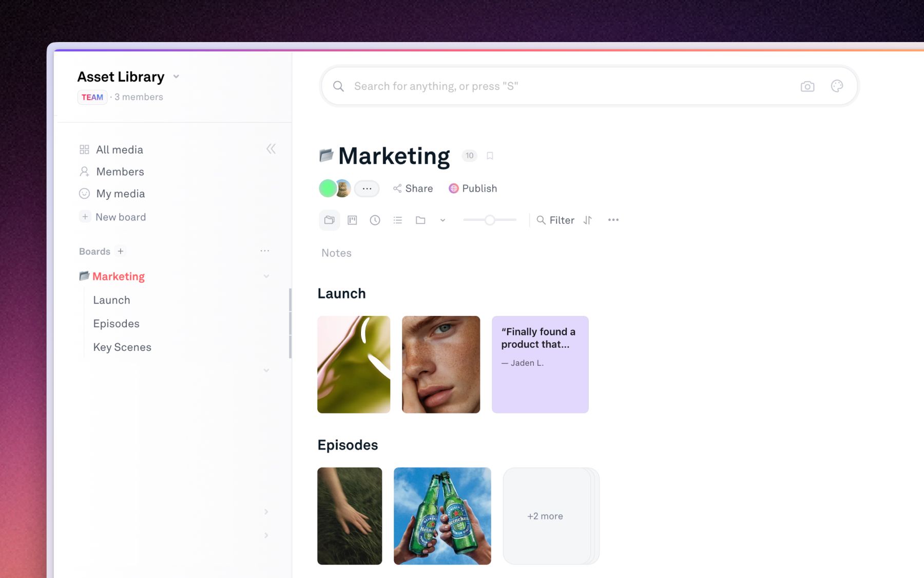Viewport: 924px width, 578px height.
Task: Click the green member avatar
Action: click(328, 189)
